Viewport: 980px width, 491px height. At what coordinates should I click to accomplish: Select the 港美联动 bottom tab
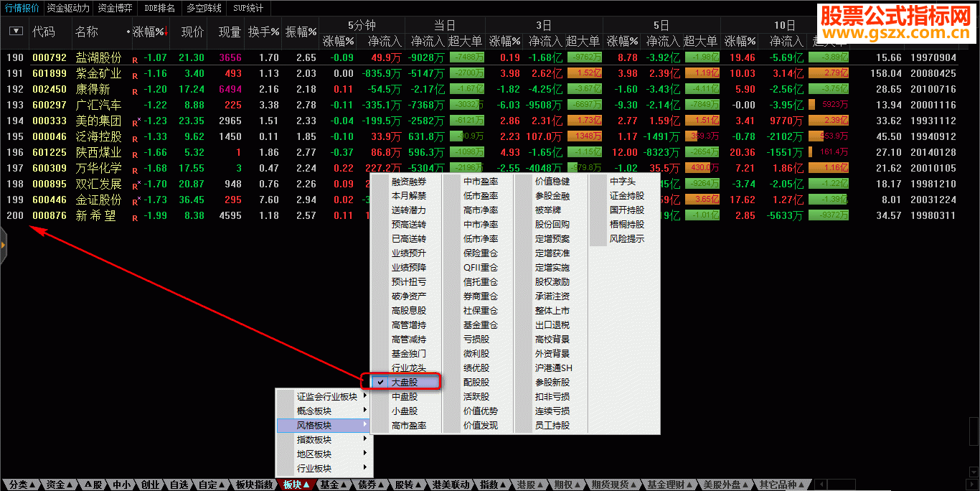pos(451,485)
